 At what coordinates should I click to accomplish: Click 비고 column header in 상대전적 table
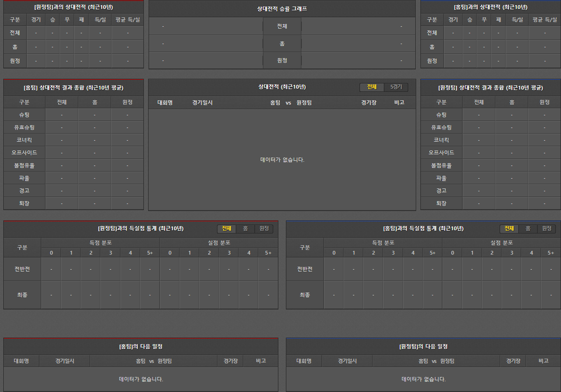[x=399, y=103]
